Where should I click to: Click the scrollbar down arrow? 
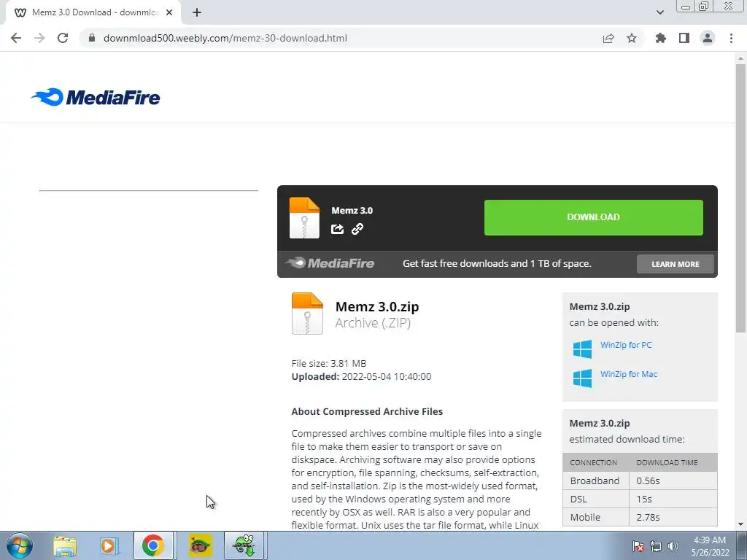(x=740, y=524)
